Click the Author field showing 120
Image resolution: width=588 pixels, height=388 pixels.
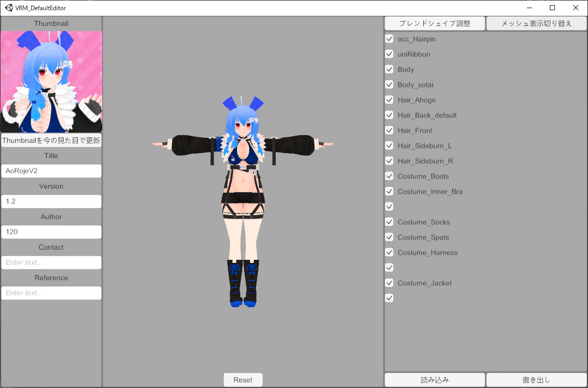[x=51, y=232]
